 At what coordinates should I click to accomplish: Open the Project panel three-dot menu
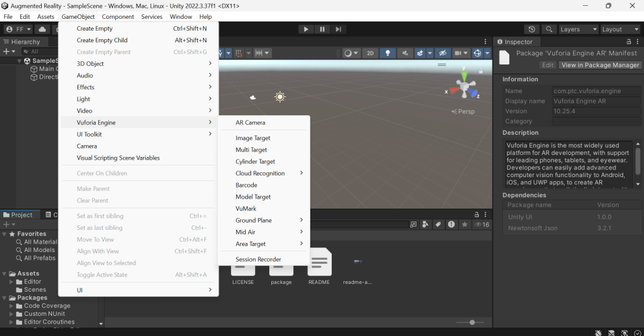[x=485, y=215]
